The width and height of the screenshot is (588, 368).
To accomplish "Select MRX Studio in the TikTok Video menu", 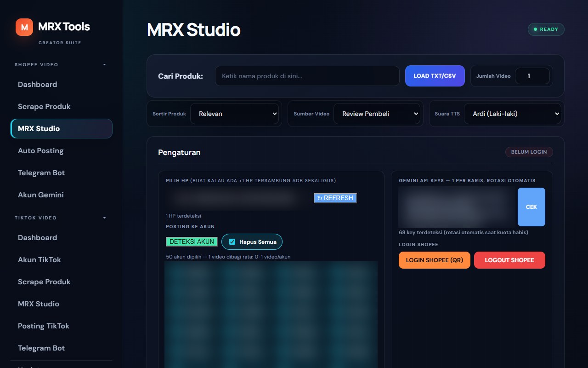I will coord(62,304).
